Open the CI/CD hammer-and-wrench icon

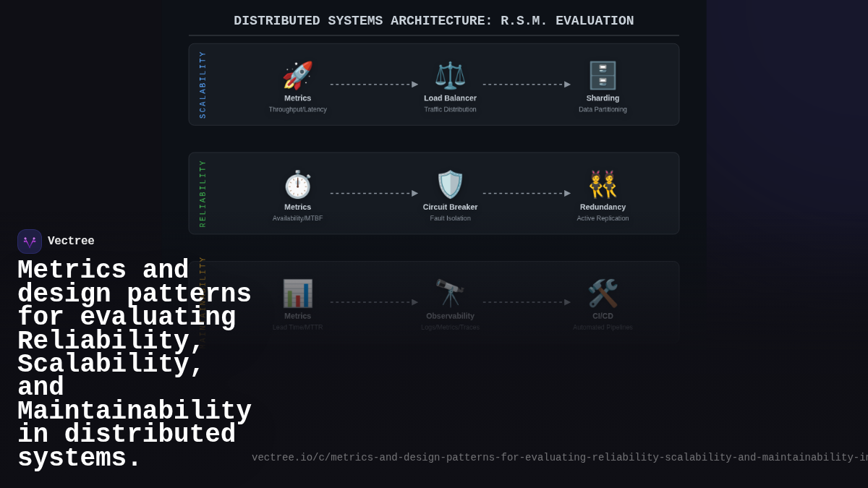tap(603, 293)
